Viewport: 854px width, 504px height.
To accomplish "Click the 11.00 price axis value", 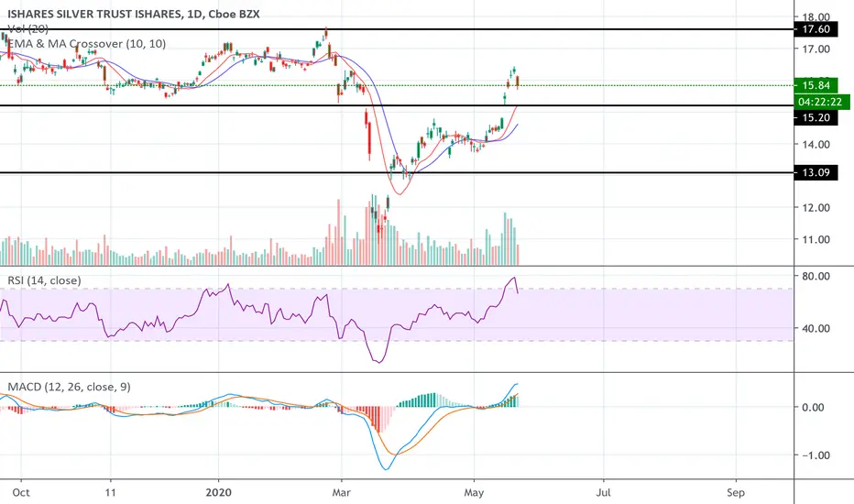I will [x=816, y=239].
